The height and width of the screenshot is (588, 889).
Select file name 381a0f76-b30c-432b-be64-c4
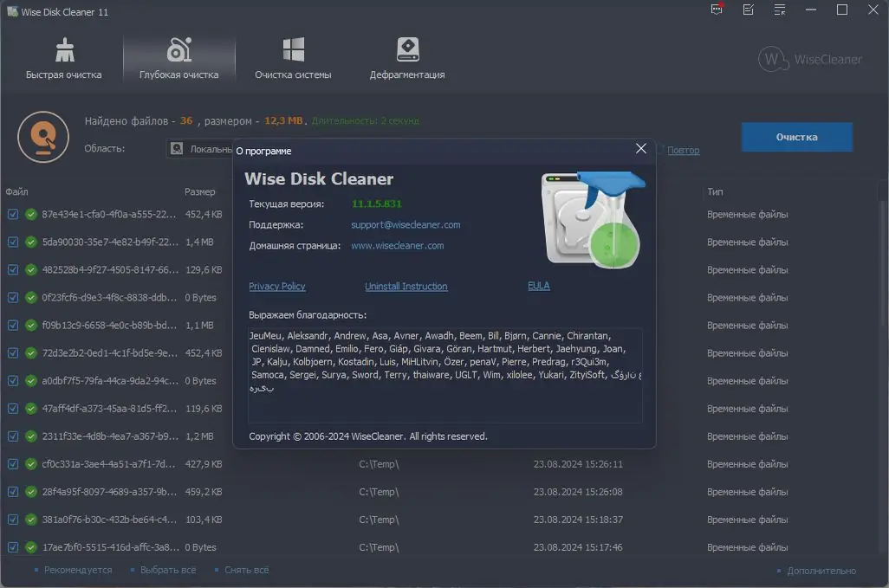[x=109, y=520]
